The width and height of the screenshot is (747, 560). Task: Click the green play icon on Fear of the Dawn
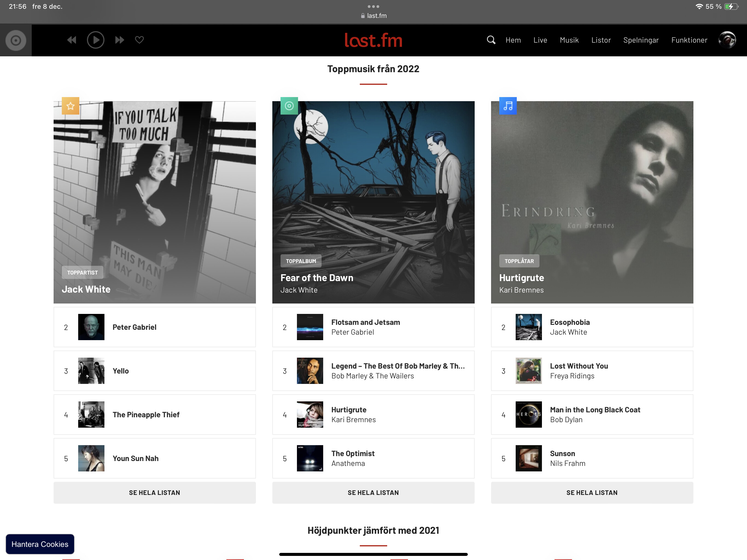(289, 106)
